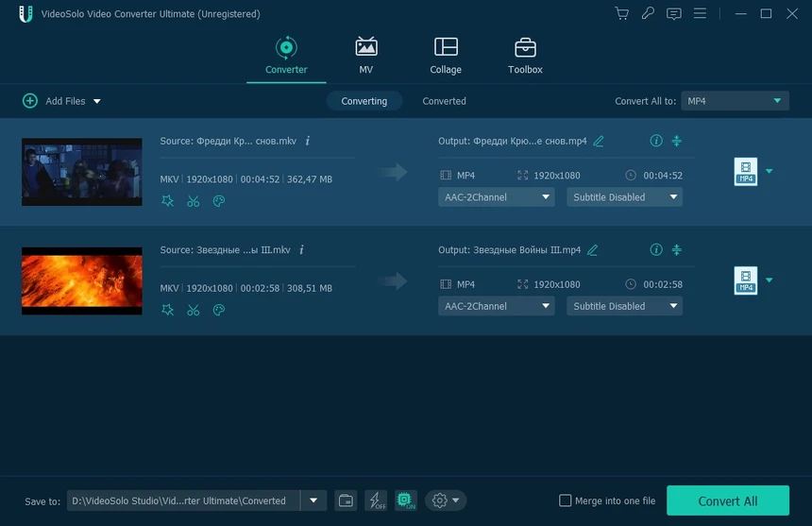This screenshot has height=526, width=812.
Task: Click the Convert All button
Action: (728, 501)
